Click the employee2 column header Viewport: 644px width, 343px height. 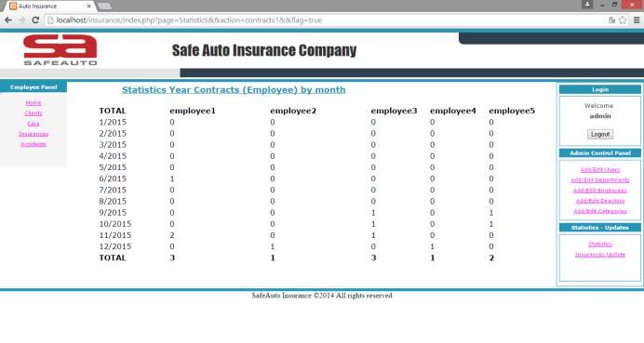point(293,111)
